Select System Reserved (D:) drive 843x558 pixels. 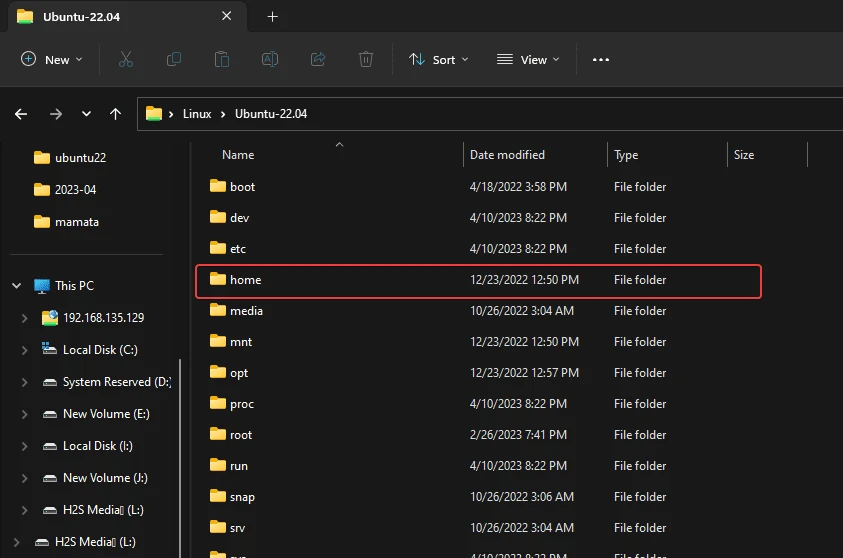tap(106, 382)
